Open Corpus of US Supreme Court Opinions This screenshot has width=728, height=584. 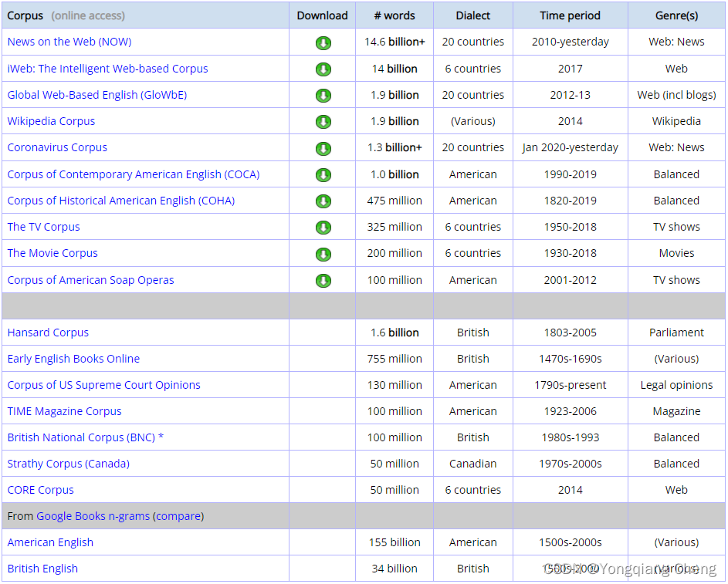pos(104,385)
